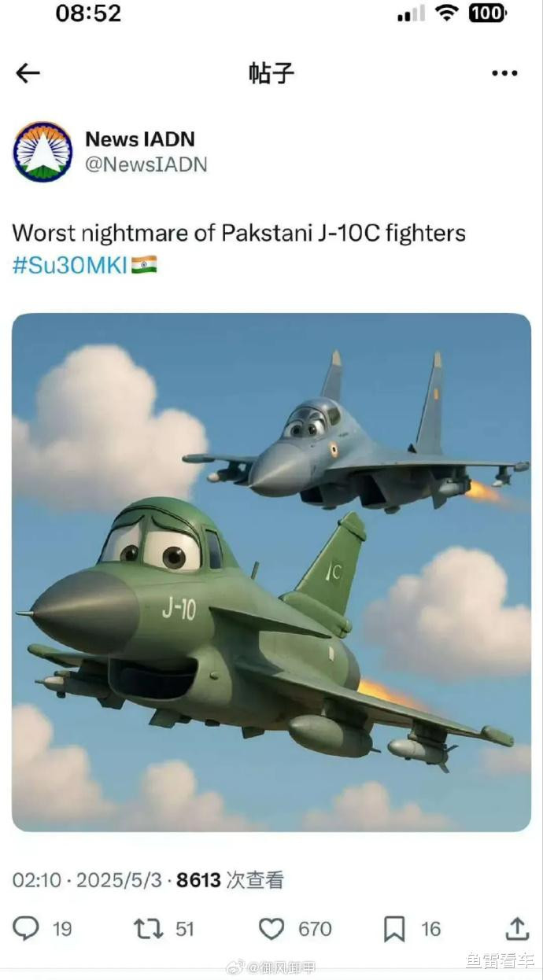Image resolution: width=543 pixels, height=980 pixels.
Task: Tap the back arrow icon
Action: 28,74
